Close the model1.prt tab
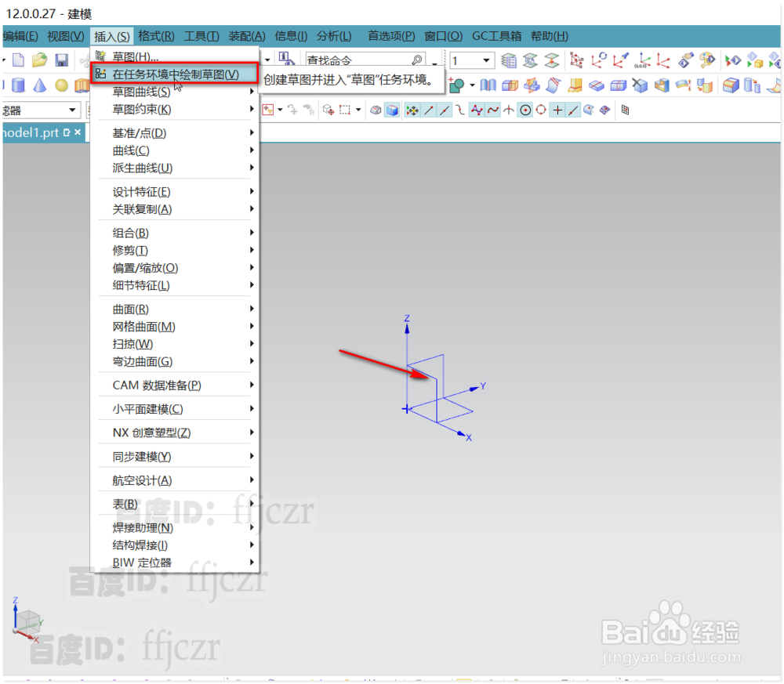The width and height of the screenshot is (784, 684). pos(76,132)
